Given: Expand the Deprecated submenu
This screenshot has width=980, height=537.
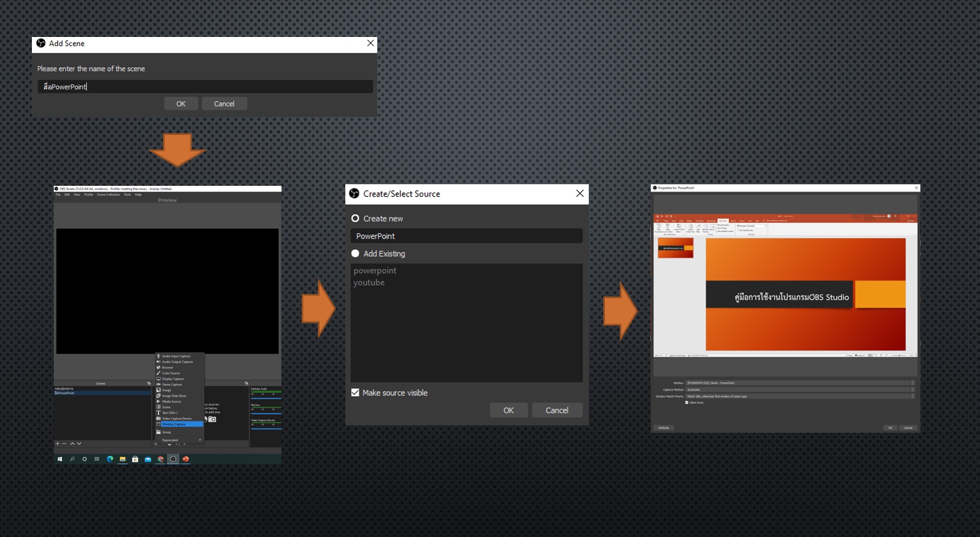Looking at the screenshot, I should pyautogui.click(x=180, y=440).
